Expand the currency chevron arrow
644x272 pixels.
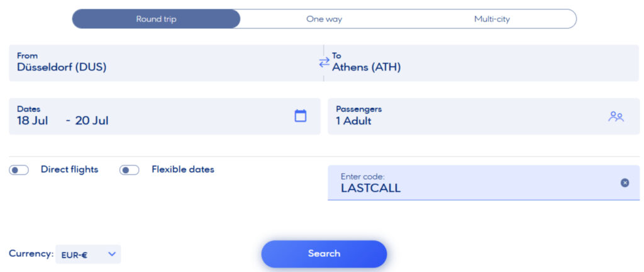click(112, 254)
